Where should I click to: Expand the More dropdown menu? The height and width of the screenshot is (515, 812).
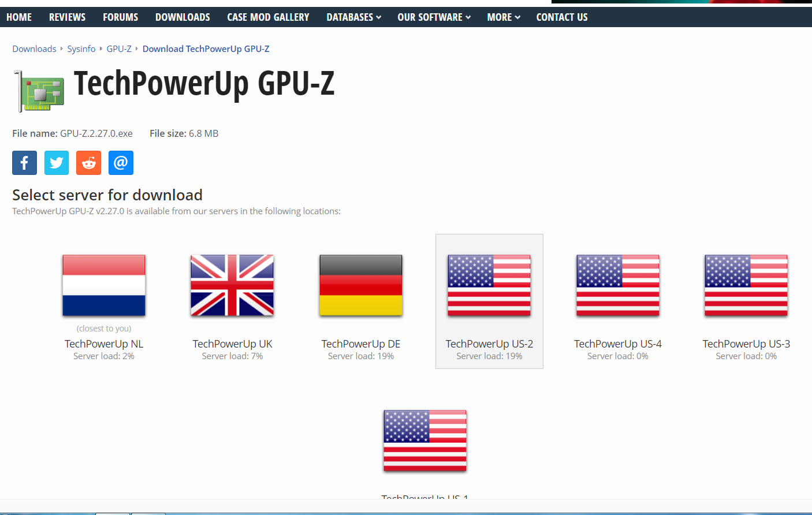pos(504,17)
